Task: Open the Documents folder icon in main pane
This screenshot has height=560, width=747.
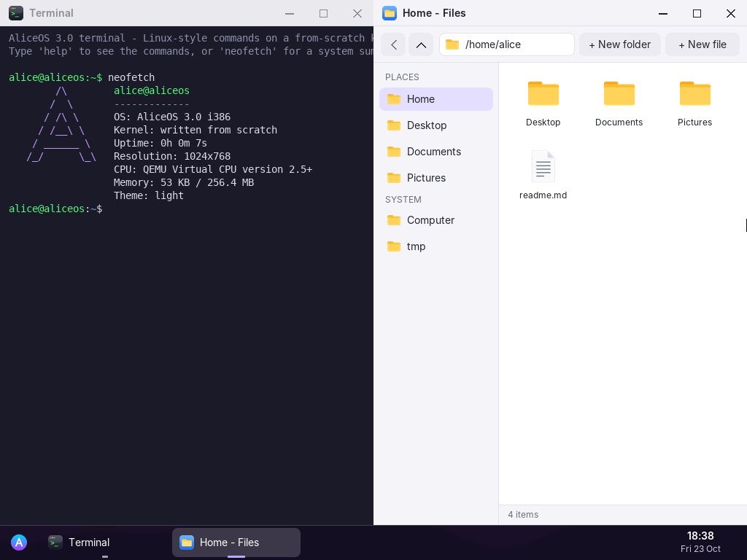Action: pos(619,93)
